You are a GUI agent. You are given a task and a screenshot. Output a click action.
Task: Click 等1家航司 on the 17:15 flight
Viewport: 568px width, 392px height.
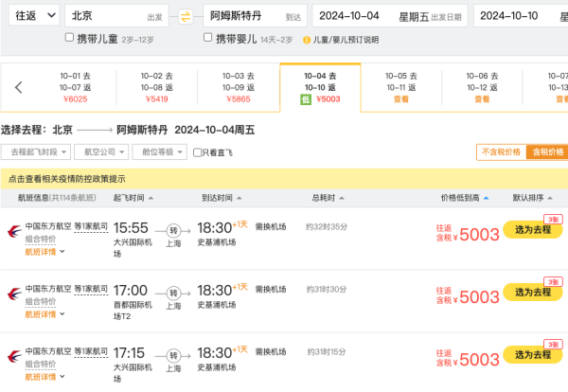[x=91, y=352]
